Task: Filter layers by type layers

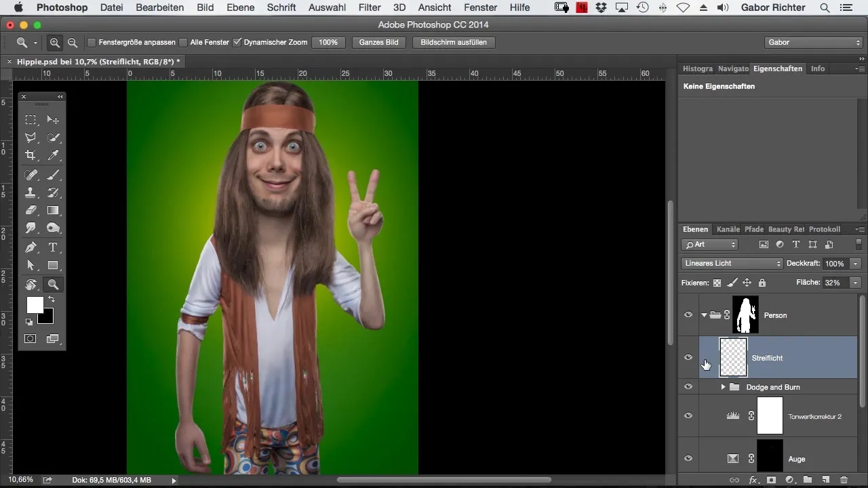Action: 796,245
